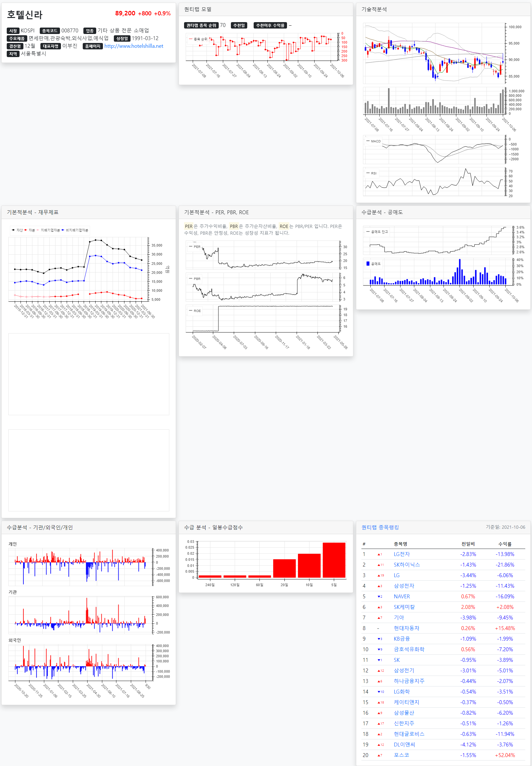Open the stock link SK in rank 11
This screenshot has height=766, width=532.
(x=397, y=660)
